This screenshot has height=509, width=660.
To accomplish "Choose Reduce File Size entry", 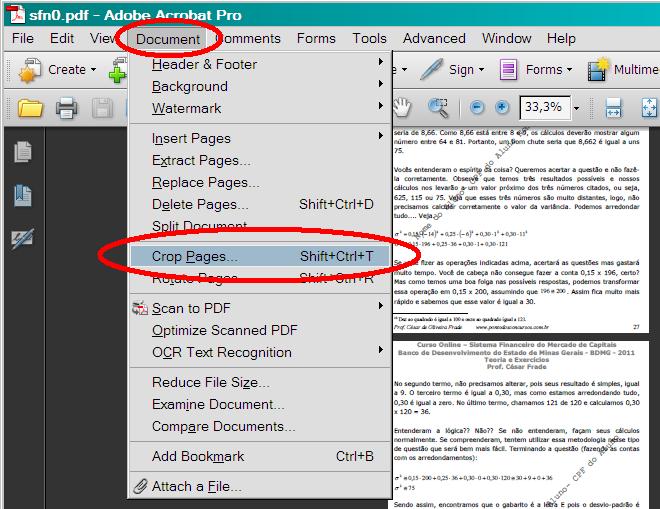I will 259,382.
